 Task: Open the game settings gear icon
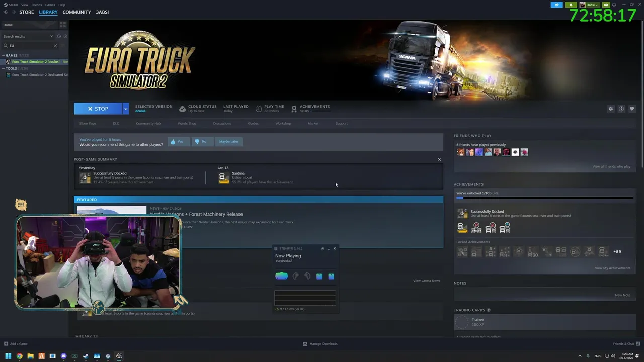tap(611, 109)
